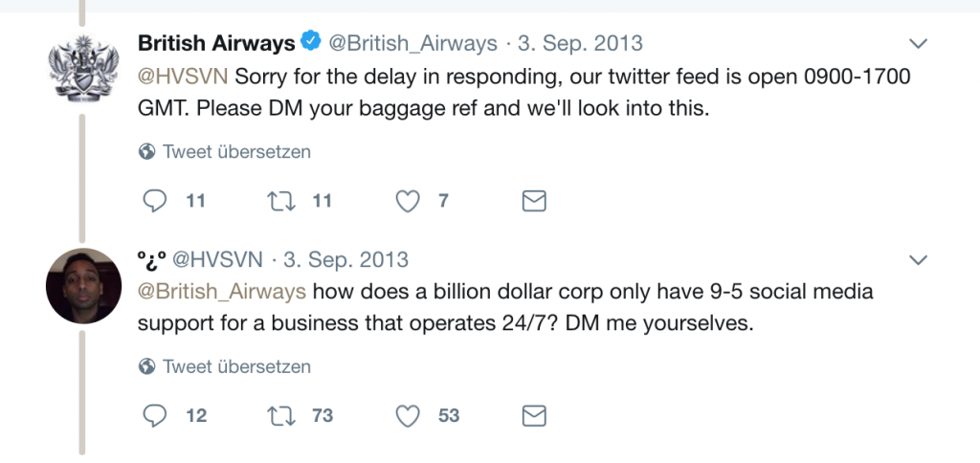
Task: Share the @HVSVN tweet via direct message
Action: click(x=533, y=416)
